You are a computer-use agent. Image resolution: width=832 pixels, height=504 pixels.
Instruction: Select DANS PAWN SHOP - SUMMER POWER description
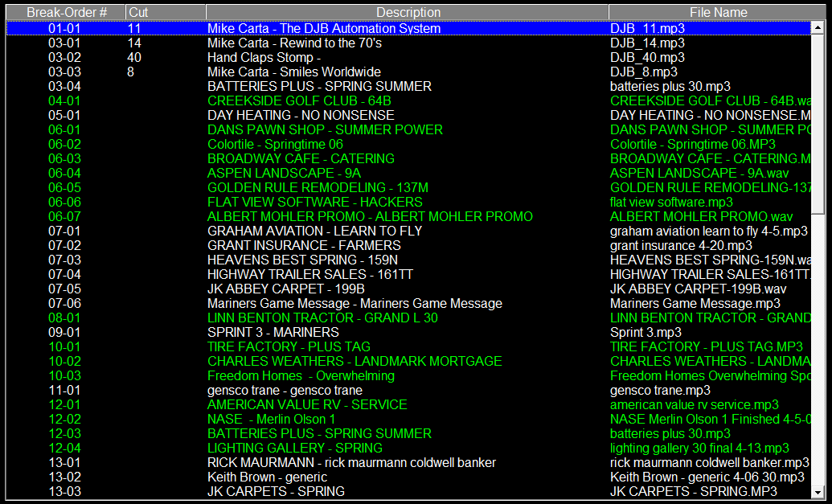(325, 129)
